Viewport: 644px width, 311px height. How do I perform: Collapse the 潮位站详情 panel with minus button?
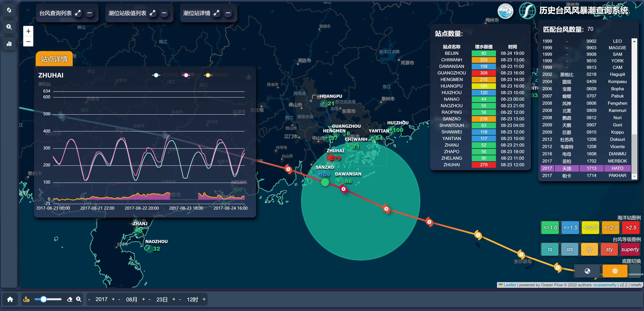pyautogui.click(x=228, y=13)
